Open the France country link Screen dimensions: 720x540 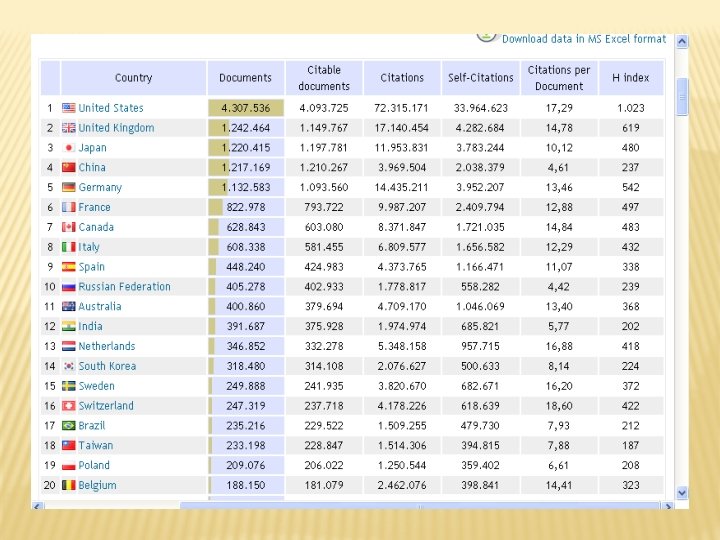point(94,207)
